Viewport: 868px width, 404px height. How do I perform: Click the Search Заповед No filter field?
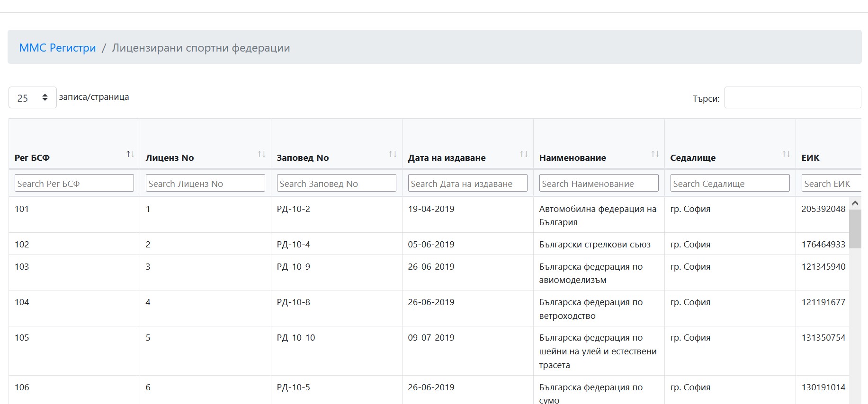pos(337,183)
